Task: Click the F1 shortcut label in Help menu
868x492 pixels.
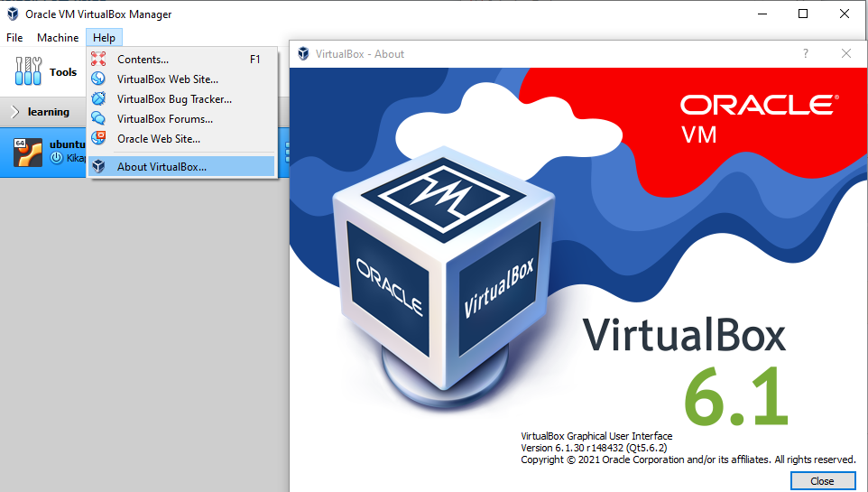Action: pos(254,60)
